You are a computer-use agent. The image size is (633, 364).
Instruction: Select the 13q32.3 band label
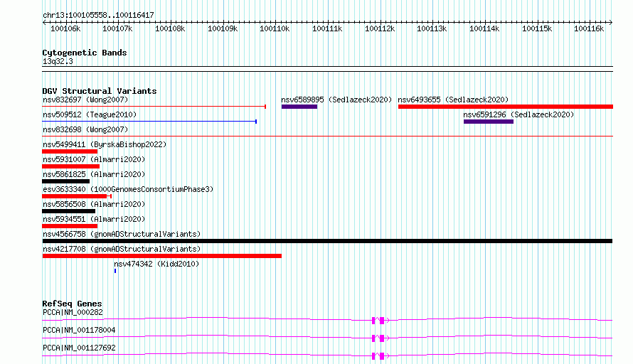coord(58,61)
